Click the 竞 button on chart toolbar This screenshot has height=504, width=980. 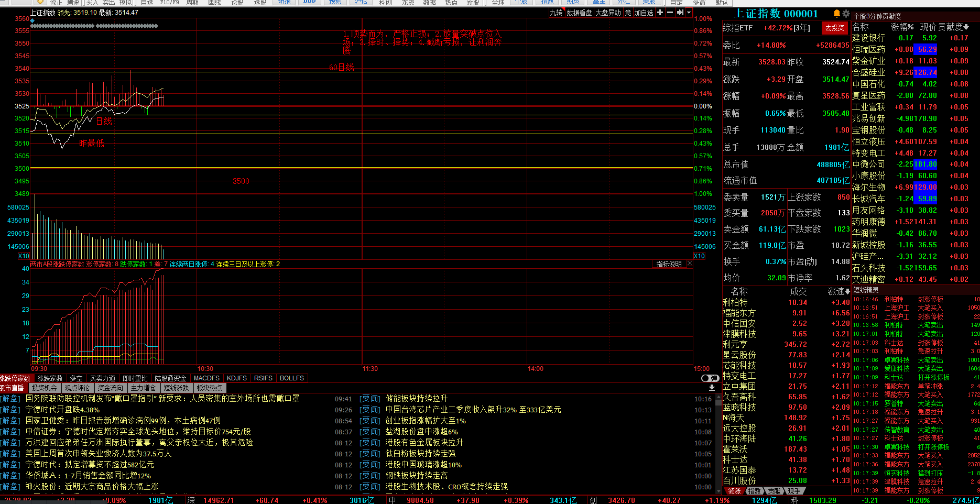628,13
